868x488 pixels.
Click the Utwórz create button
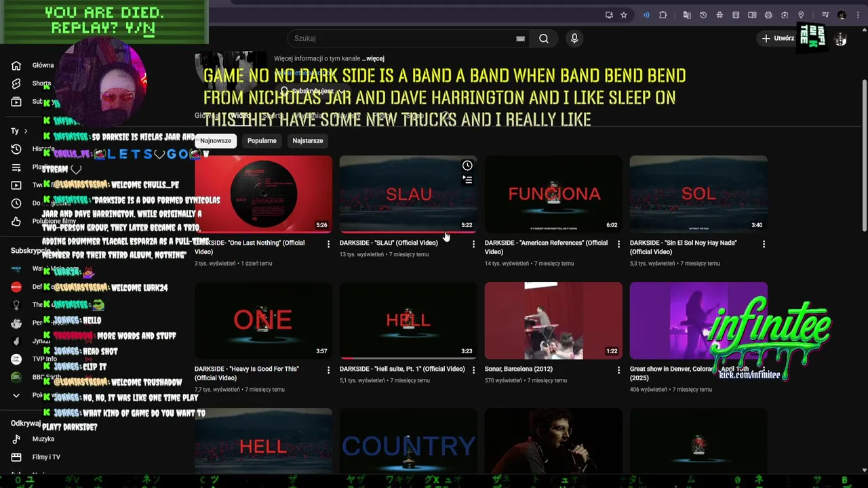pyautogui.click(x=778, y=39)
